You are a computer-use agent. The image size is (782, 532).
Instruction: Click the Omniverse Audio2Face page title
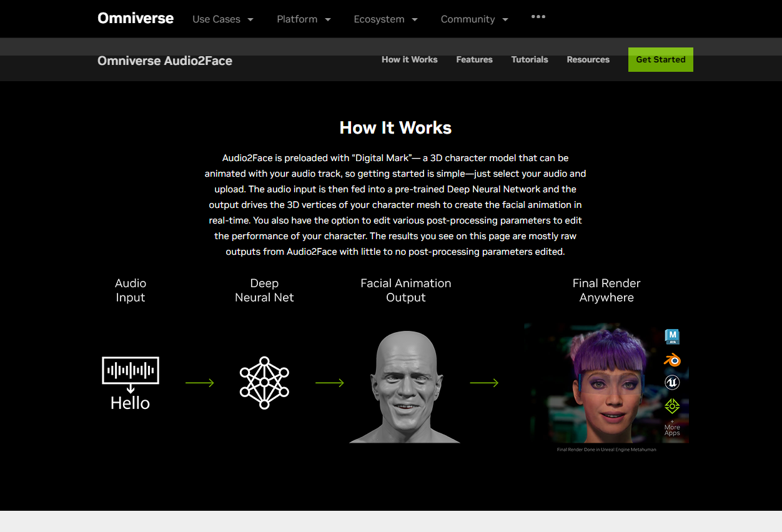click(x=165, y=61)
